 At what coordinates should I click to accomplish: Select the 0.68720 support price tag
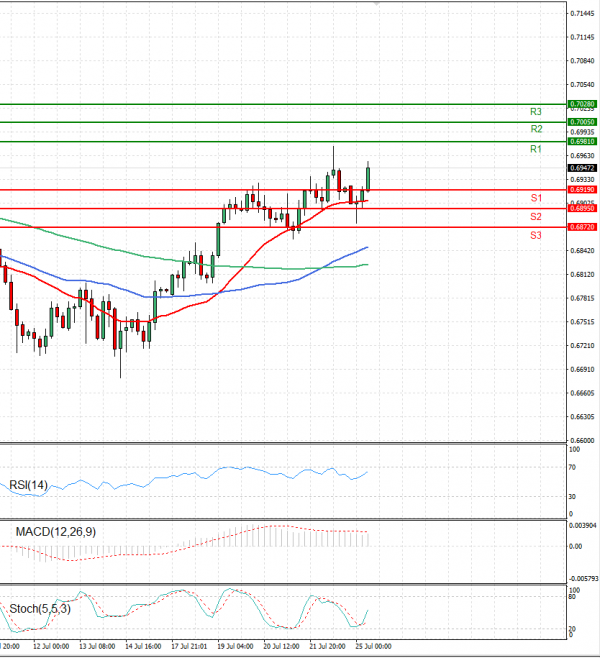point(582,227)
